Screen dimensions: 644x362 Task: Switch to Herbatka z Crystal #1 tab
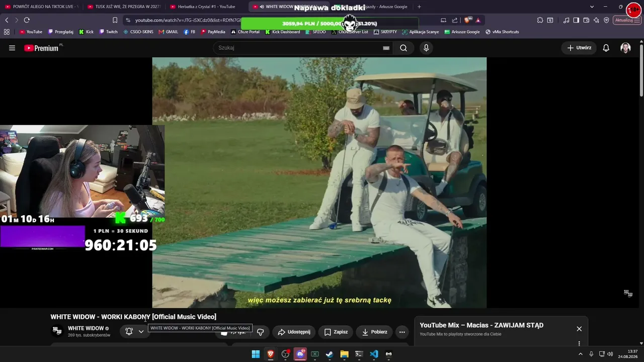(206, 7)
